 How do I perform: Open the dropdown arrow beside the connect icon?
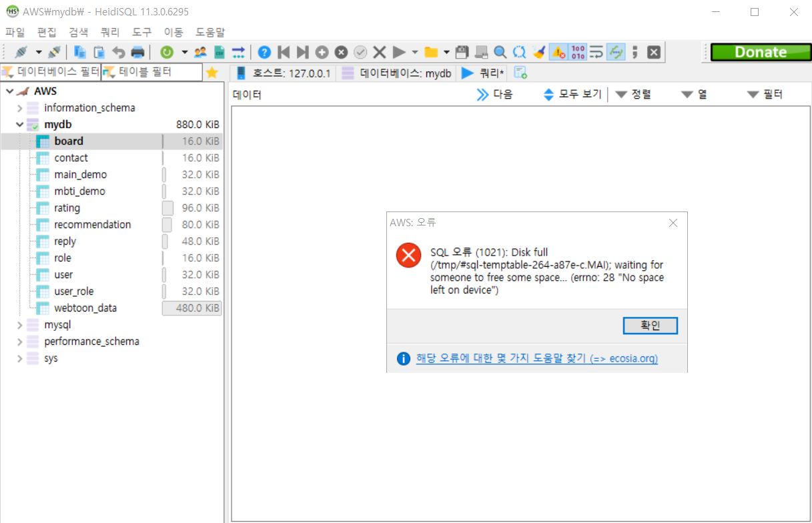pos(39,52)
